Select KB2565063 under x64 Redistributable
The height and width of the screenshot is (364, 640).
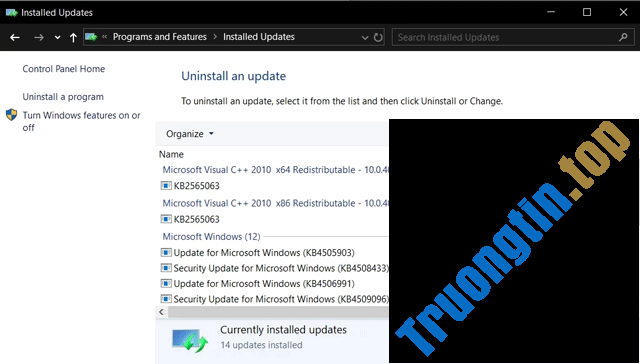(196, 186)
